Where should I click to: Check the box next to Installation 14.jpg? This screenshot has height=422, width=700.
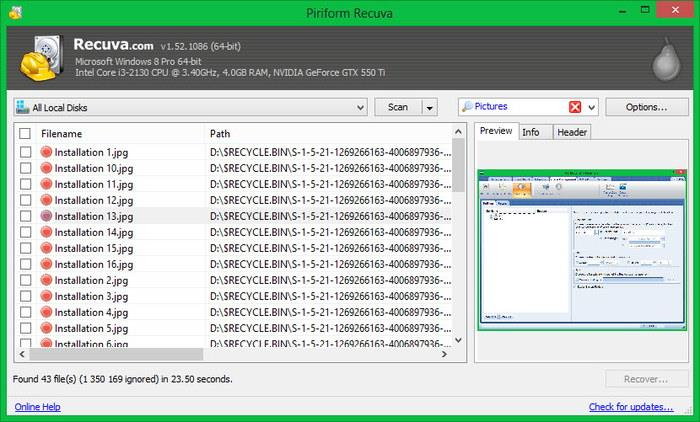pos(25,232)
